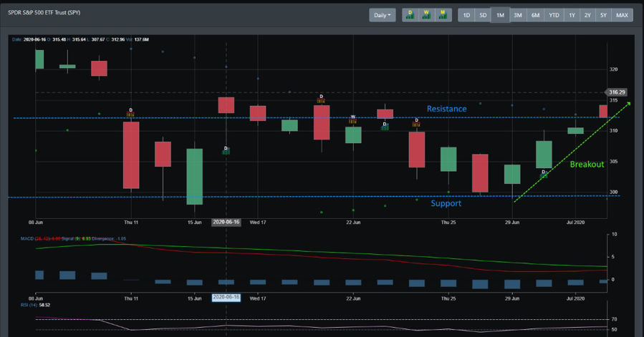Select the 5D time range
Screen dimensions: 644x337
pyautogui.click(x=483, y=15)
